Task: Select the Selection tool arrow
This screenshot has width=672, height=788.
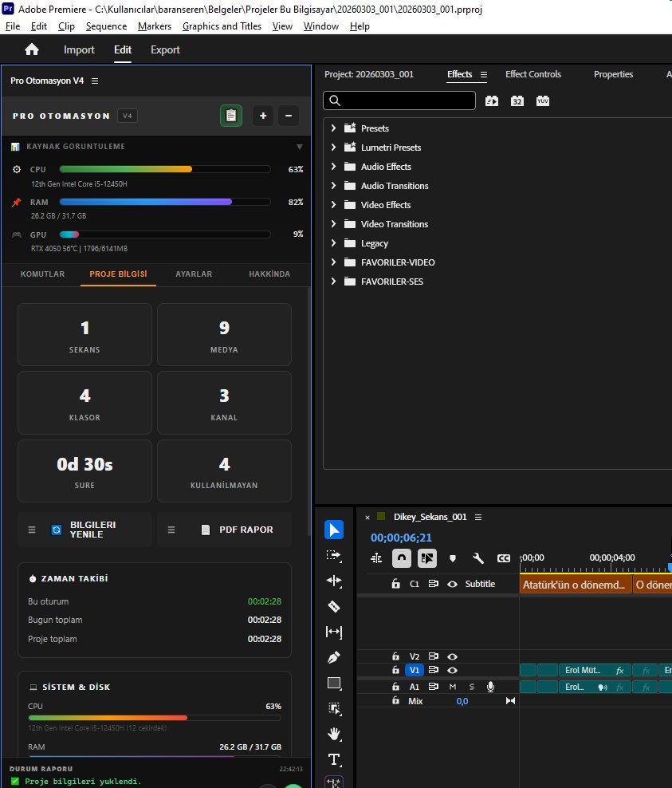Action: coord(334,530)
